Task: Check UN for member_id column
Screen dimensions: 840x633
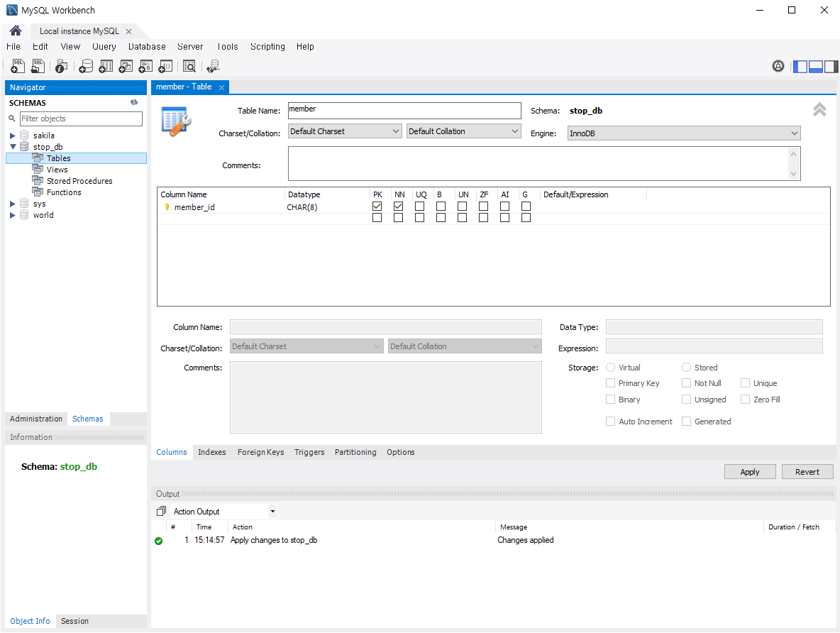Action: click(x=463, y=207)
